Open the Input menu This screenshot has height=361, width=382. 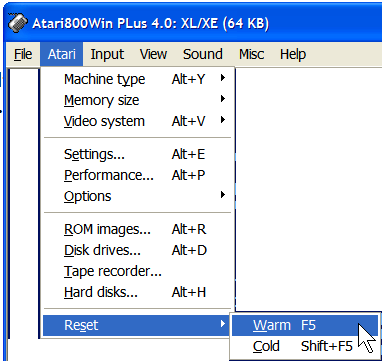tap(107, 54)
